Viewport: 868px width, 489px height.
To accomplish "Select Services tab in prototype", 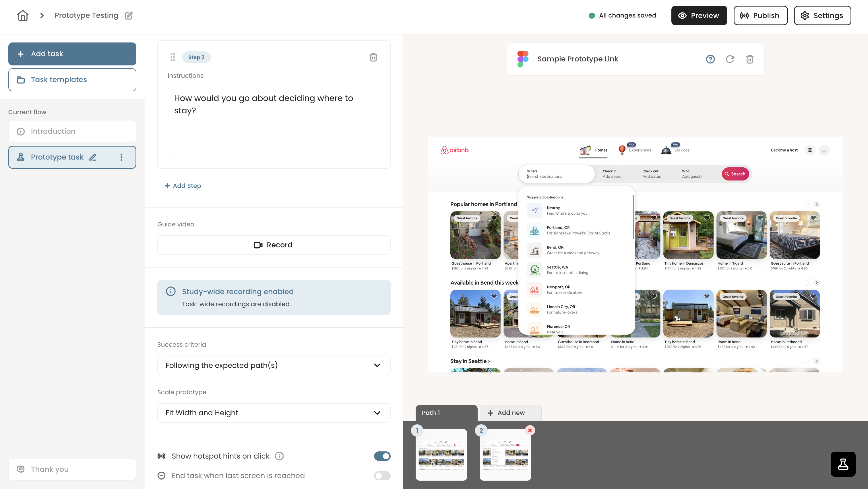I will click(x=675, y=150).
